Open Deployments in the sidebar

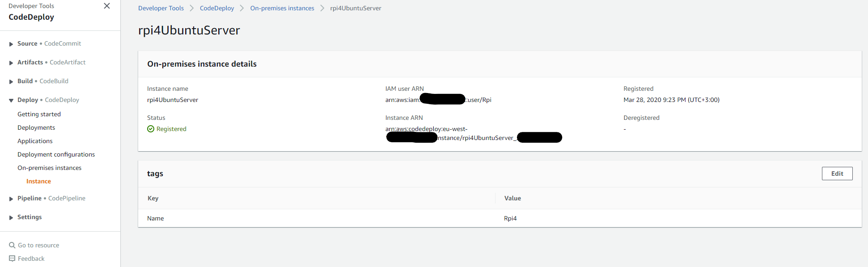click(36, 127)
